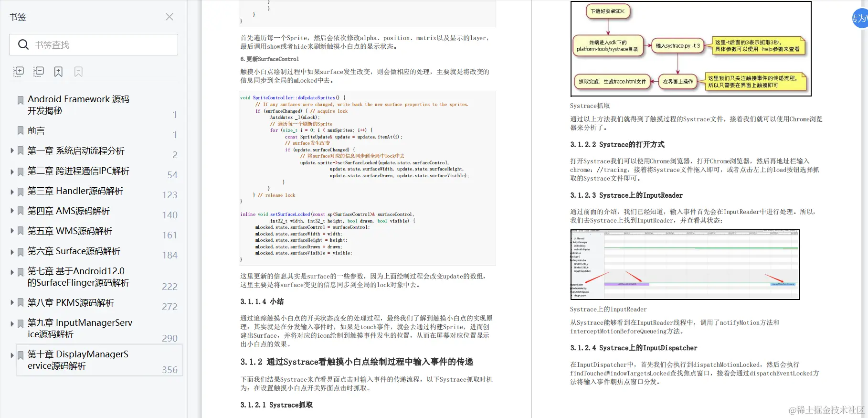Screen dimensions: 868x418
Task: Expand 第十章 DisplayManagerService bookmark
Action: pos(12,355)
